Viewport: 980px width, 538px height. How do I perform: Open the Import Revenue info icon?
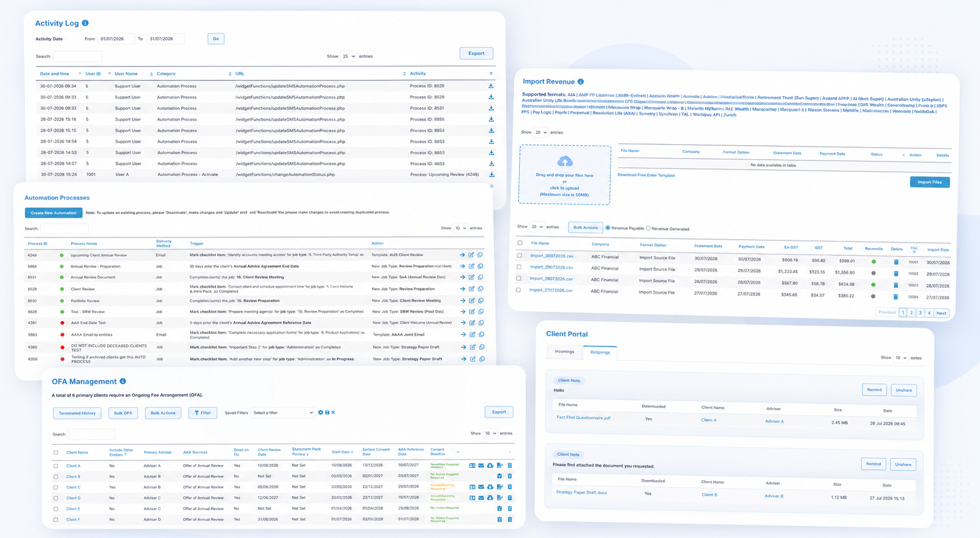581,82
